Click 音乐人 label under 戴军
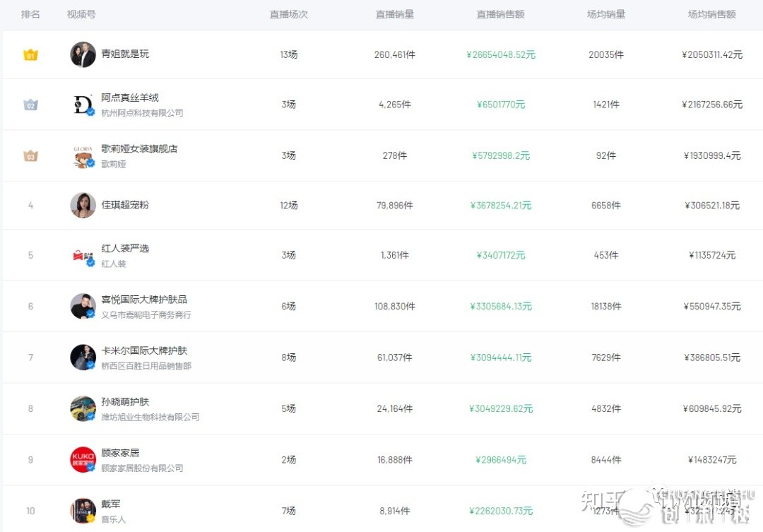Viewport: 763px width, 532px height. (x=113, y=519)
